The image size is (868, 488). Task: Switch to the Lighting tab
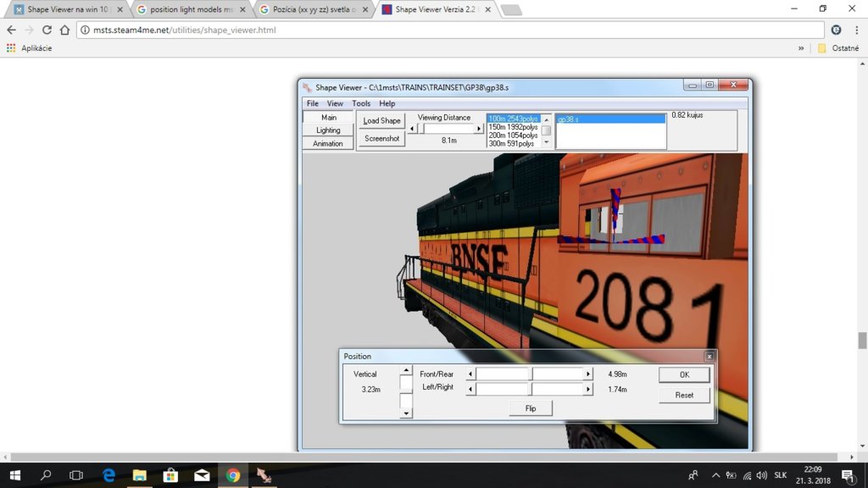click(x=328, y=130)
